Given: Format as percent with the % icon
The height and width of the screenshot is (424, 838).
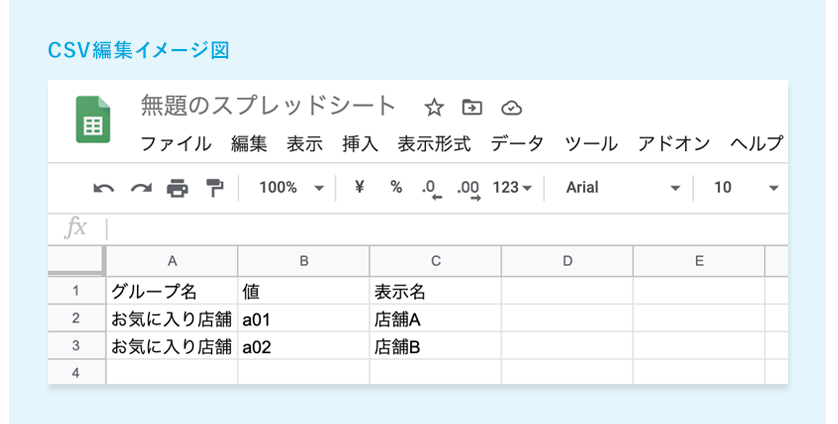Looking at the screenshot, I should point(396,187).
